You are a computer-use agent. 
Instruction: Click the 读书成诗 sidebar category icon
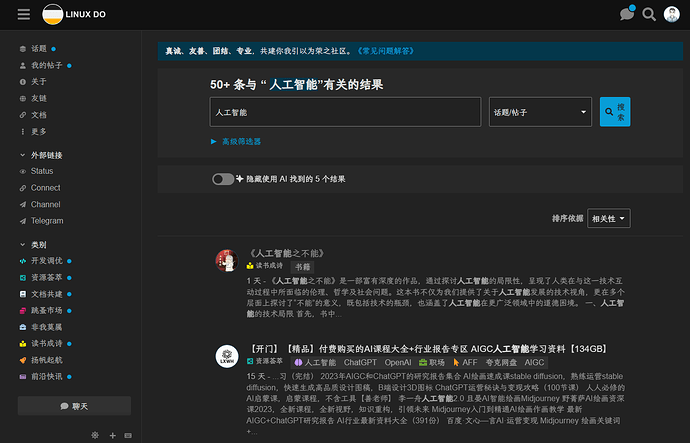point(23,344)
